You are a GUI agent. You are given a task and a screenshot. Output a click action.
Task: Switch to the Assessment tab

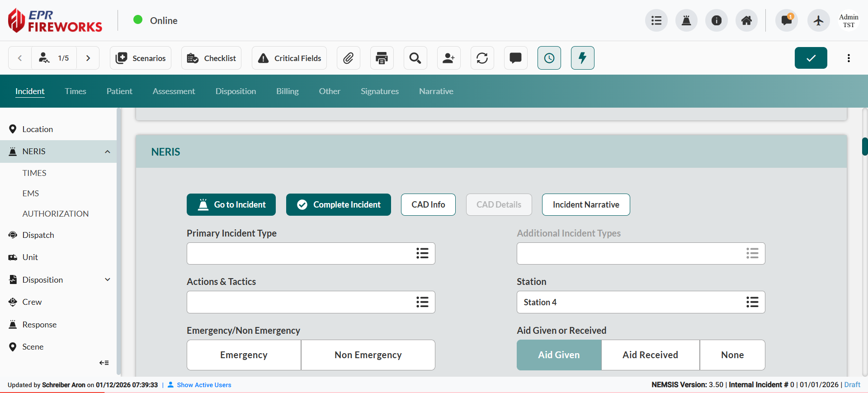[x=174, y=91]
